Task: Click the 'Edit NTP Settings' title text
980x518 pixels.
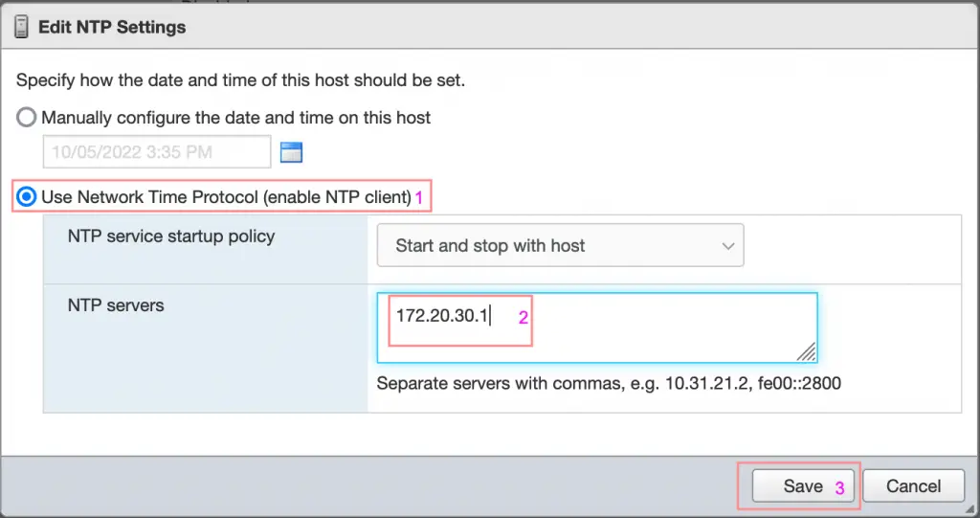Action: pos(112,27)
